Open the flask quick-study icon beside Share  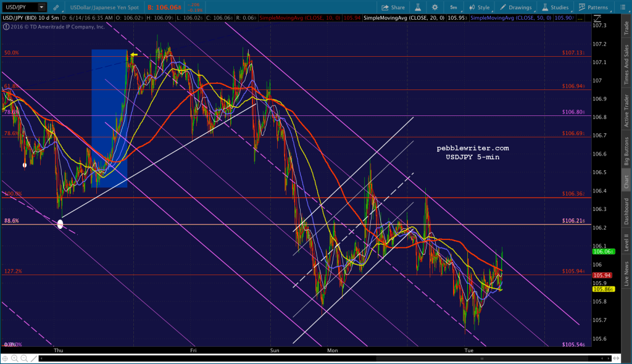418,7
